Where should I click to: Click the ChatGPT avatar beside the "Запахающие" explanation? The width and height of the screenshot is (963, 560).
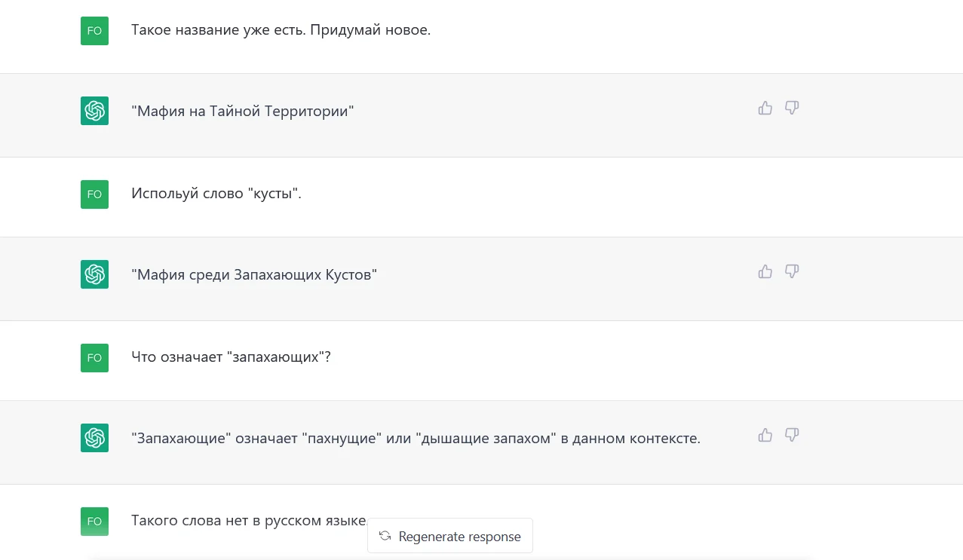click(94, 437)
